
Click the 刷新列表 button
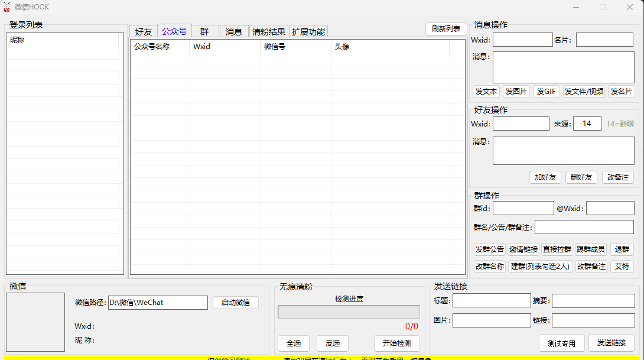pyautogui.click(x=446, y=28)
